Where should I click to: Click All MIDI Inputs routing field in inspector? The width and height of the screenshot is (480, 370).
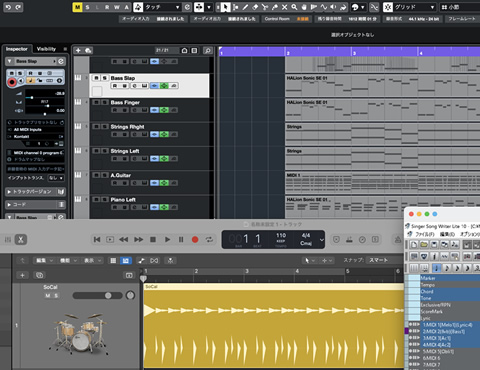(x=36, y=129)
